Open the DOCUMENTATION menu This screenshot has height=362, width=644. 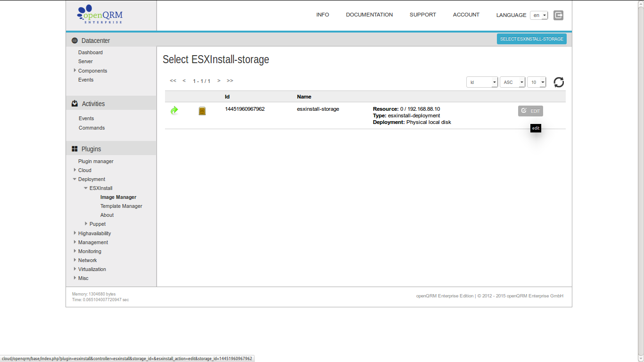point(369,15)
